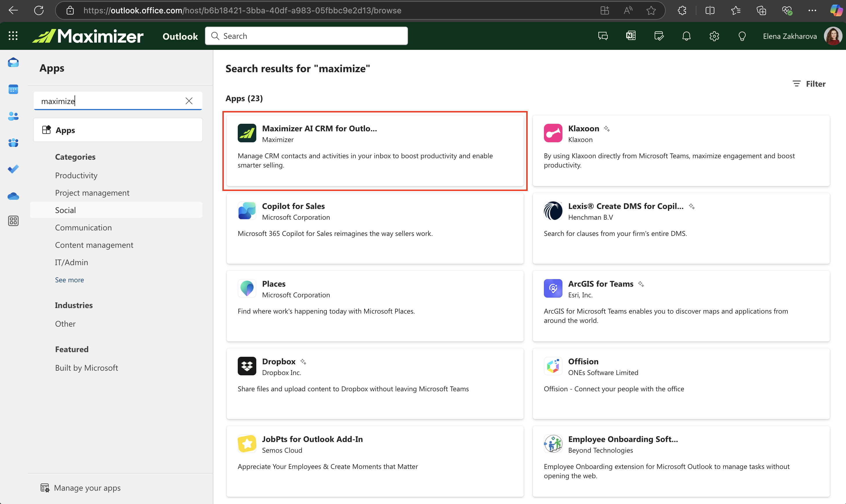Open tips lightbulb icon
The width and height of the screenshot is (846, 504).
[742, 36]
